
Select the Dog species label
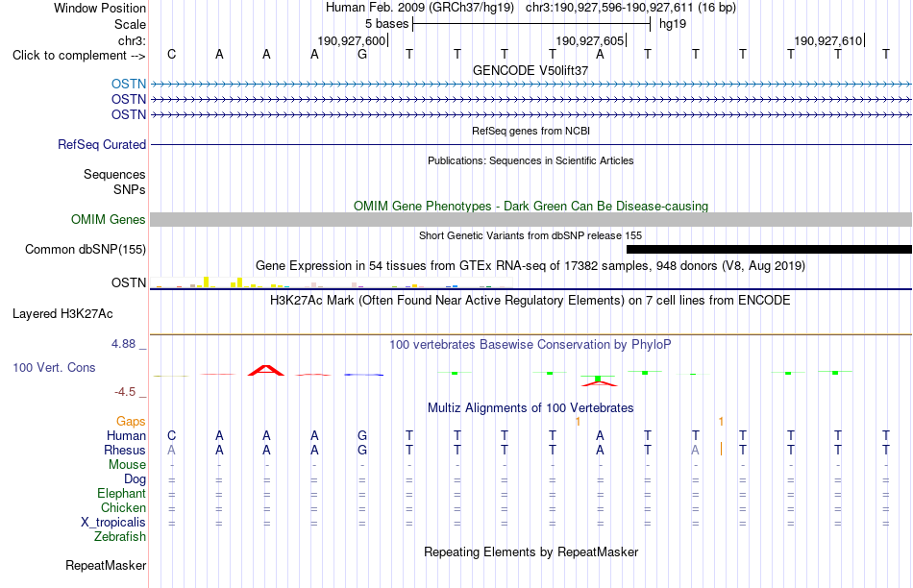click(135, 478)
